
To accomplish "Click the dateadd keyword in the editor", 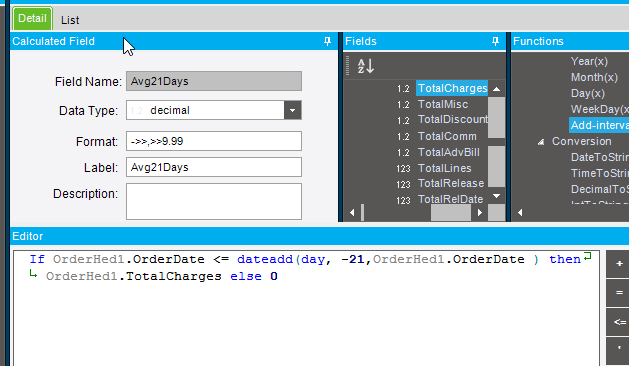I will point(265,259).
